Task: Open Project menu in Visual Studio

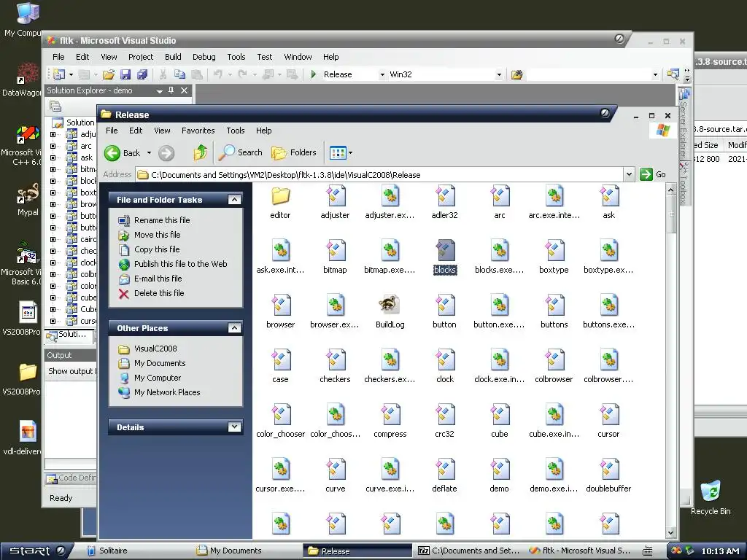Action: (141, 57)
